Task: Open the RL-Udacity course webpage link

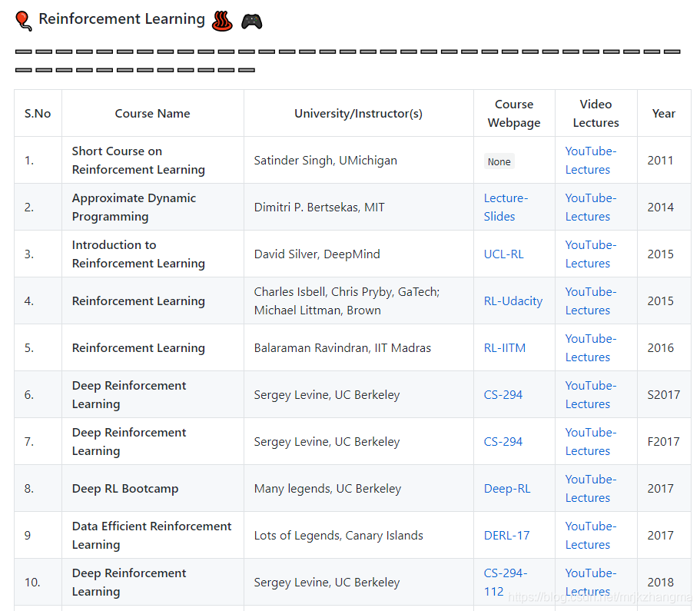Action: (x=513, y=301)
